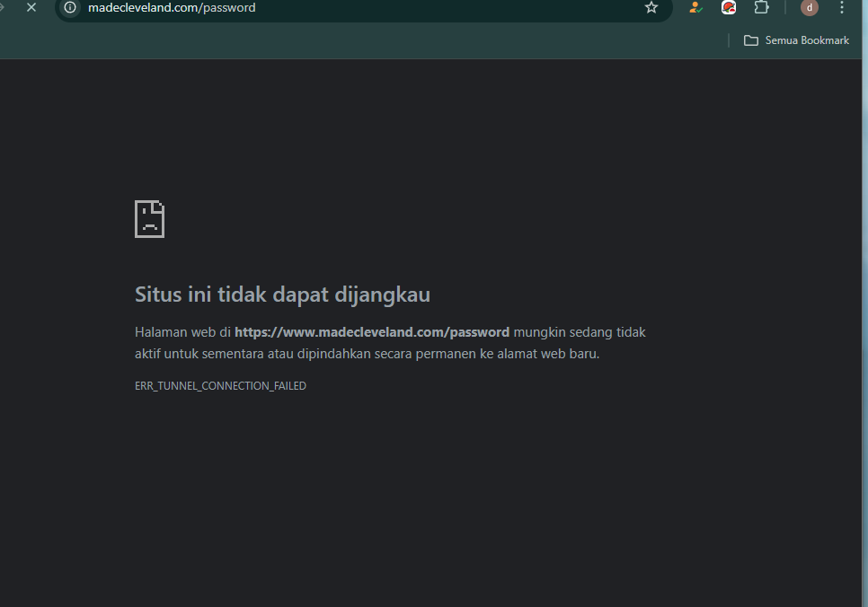Open the orange person extension icon

(695, 8)
